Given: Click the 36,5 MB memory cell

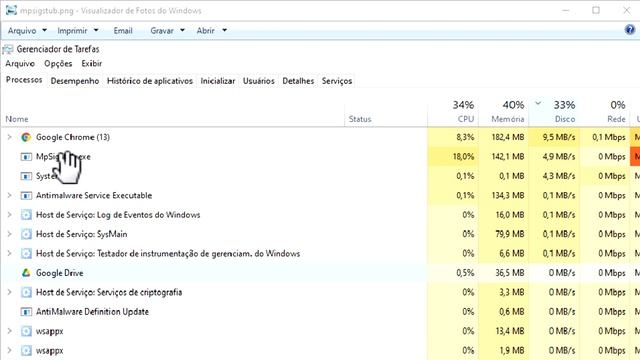Looking at the screenshot, I should tap(503, 273).
